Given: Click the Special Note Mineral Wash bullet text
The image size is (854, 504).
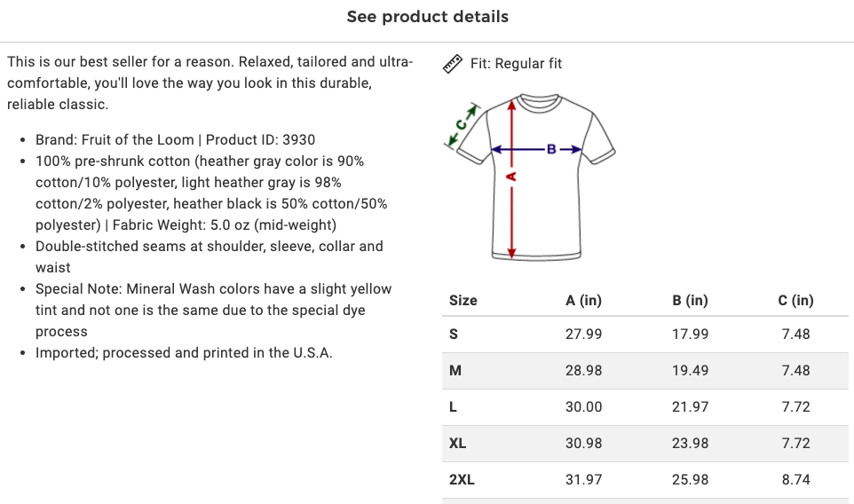Looking at the screenshot, I should click(213, 310).
